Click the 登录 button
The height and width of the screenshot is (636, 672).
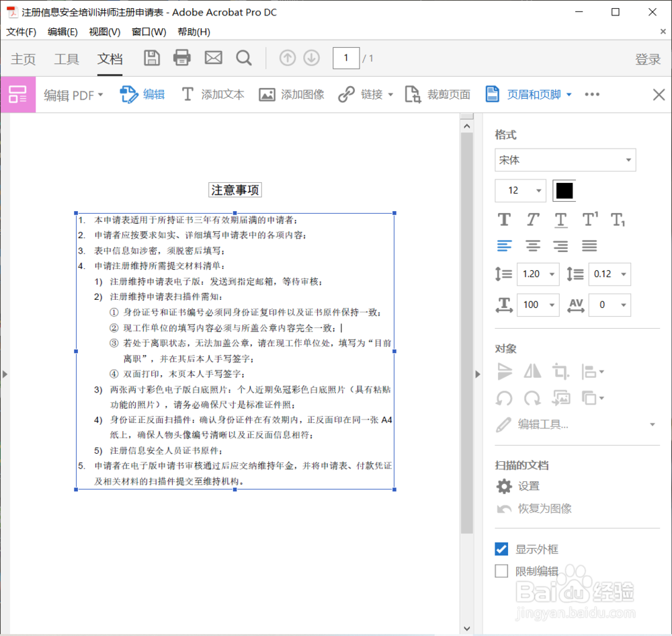coord(648,59)
